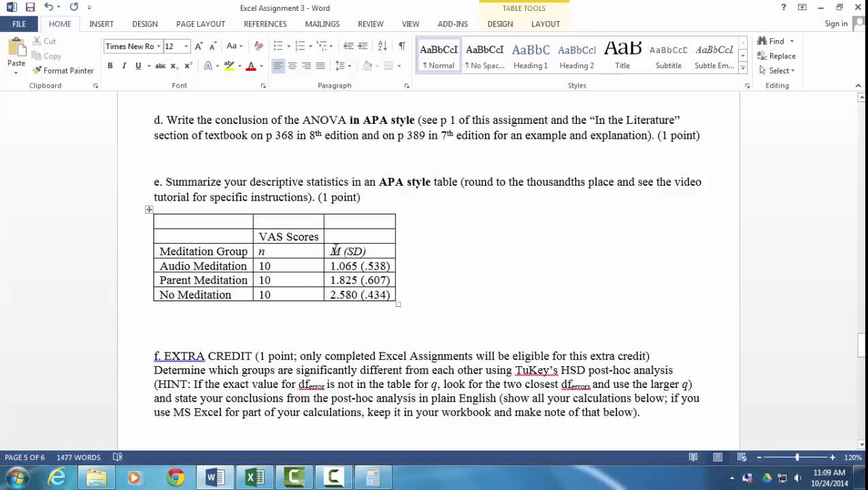Apply text highlight color
This screenshot has width=868, height=490.
tap(229, 66)
